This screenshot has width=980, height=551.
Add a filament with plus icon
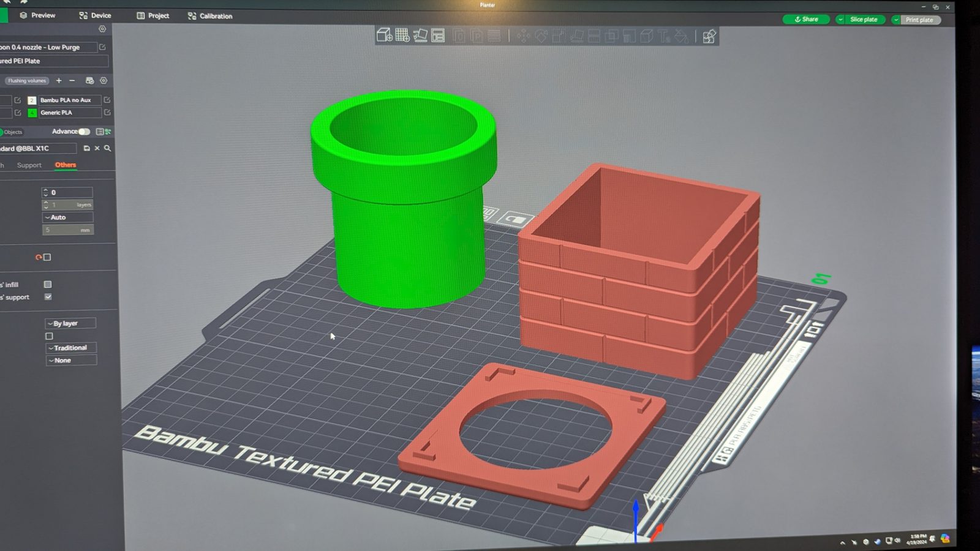point(59,80)
